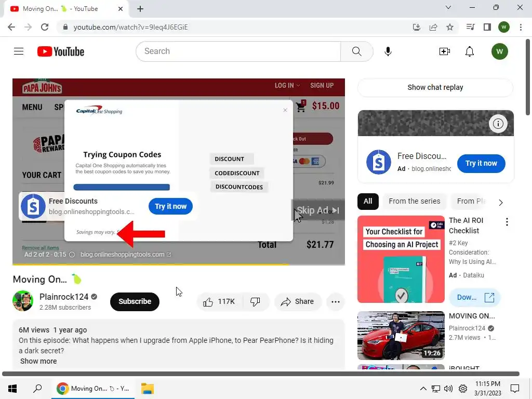Screen dimensions: 532x399
Task: View site information lock icon
Action: pyautogui.click(x=65, y=27)
